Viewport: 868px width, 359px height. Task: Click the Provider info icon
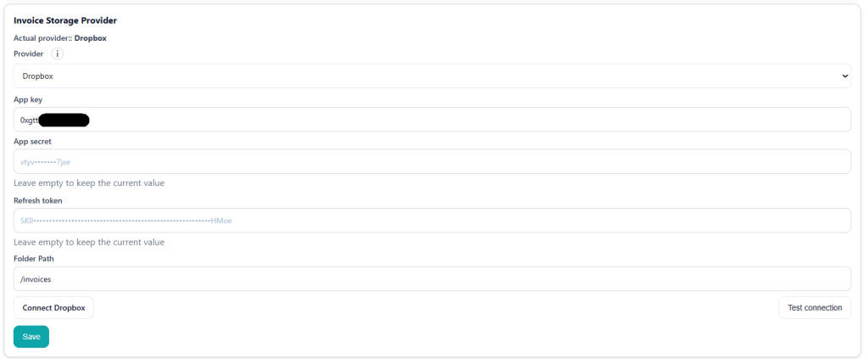point(58,53)
